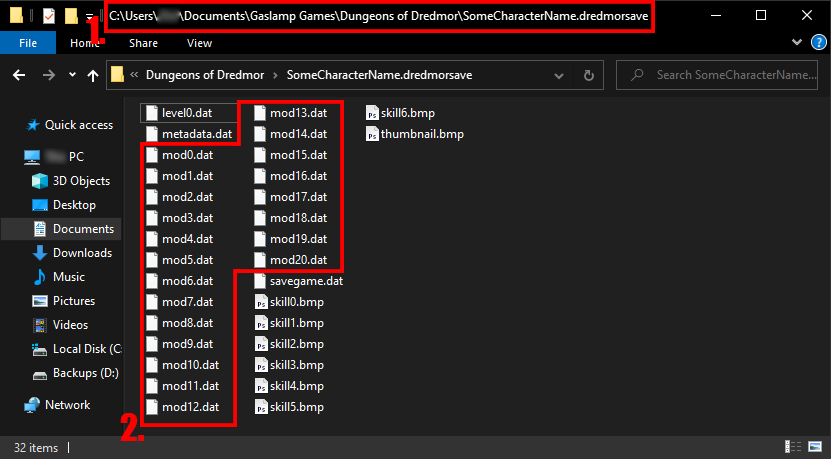
Task: Click New folder icon in title bar
Action: click(x=71, y=16)
